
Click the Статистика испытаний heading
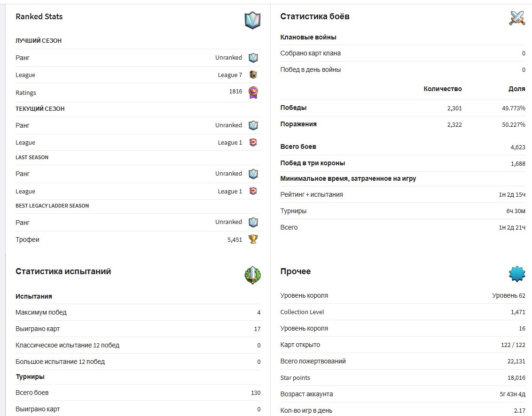tap(63, 271)
